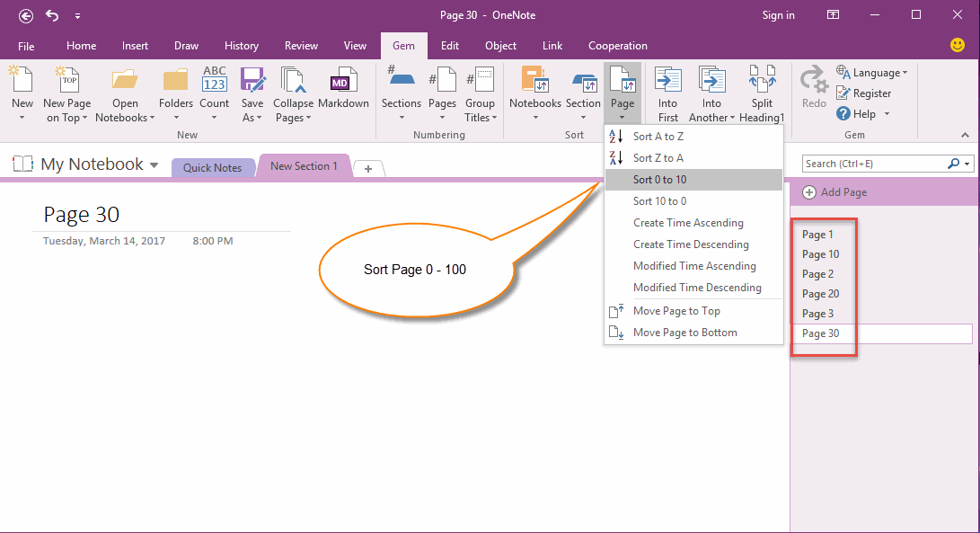980x533 pixels.
Task: Expand the New button dropdown arrow
Action: [22, 118]
